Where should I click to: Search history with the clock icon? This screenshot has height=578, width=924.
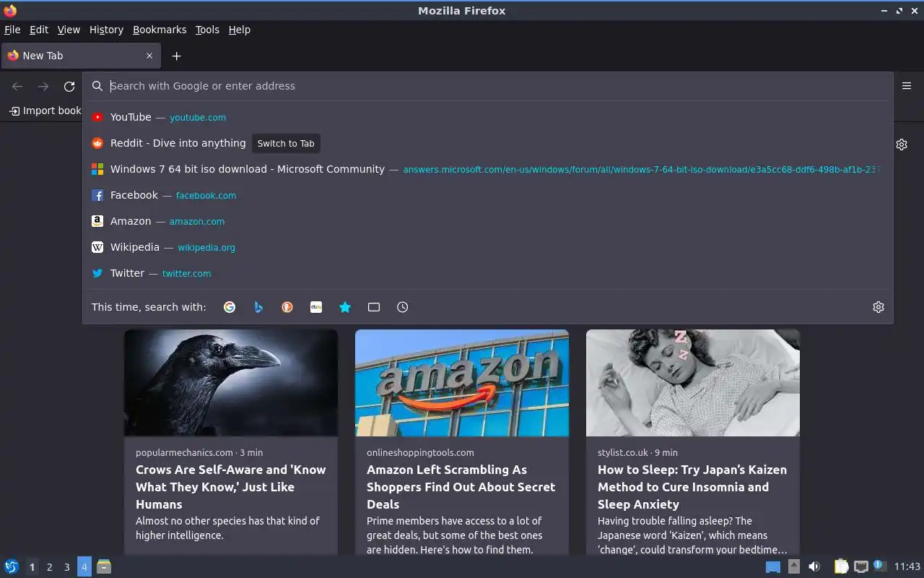tap(403, 307)
